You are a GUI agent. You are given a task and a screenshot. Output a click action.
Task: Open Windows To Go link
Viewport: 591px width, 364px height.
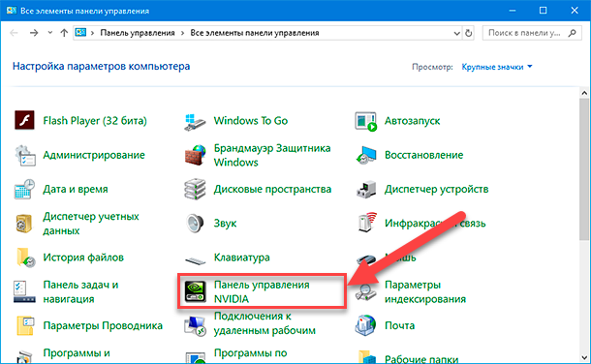(251, 120)
